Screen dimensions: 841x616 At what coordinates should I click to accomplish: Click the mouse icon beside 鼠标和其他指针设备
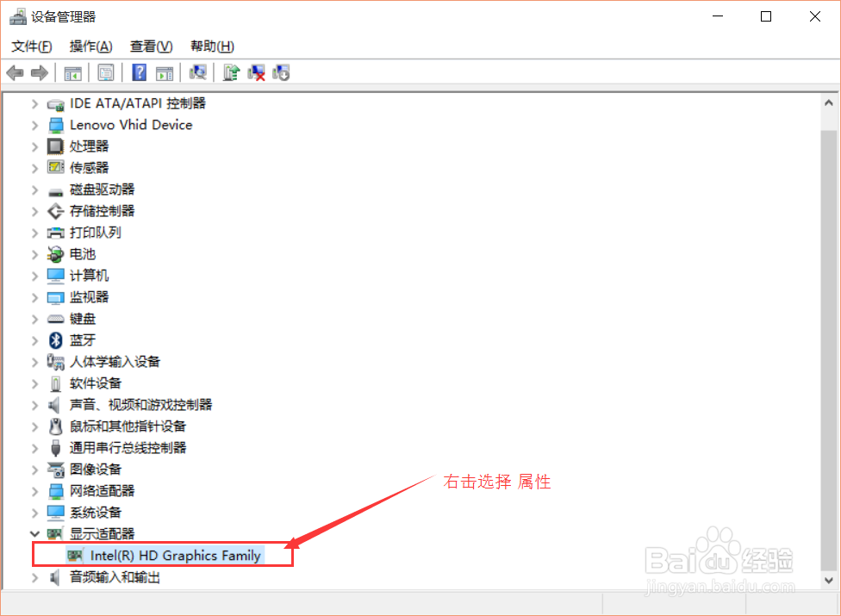click(55, 426)
